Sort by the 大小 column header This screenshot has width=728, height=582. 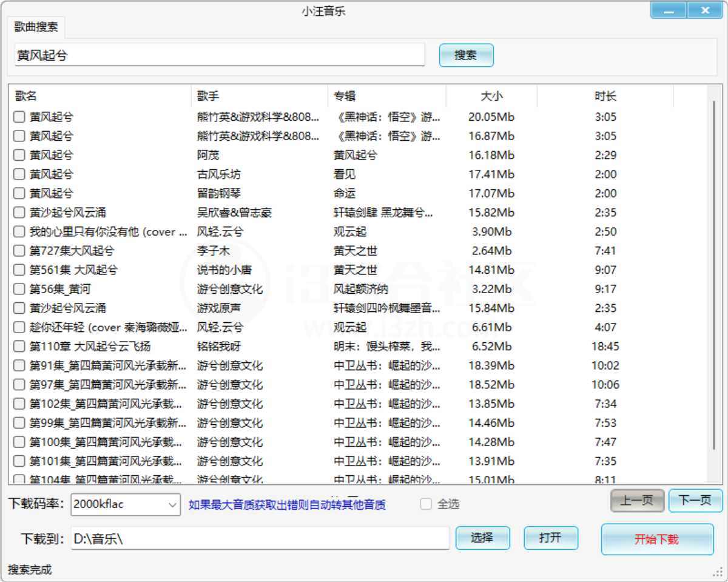click(491, 96)
